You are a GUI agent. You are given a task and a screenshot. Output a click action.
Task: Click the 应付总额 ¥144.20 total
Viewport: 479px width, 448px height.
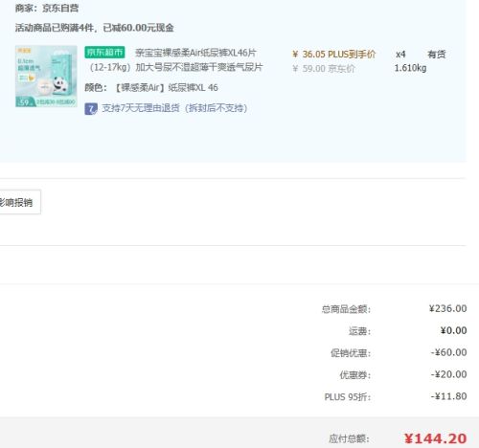pyautogui.click(x=435, y=438)
